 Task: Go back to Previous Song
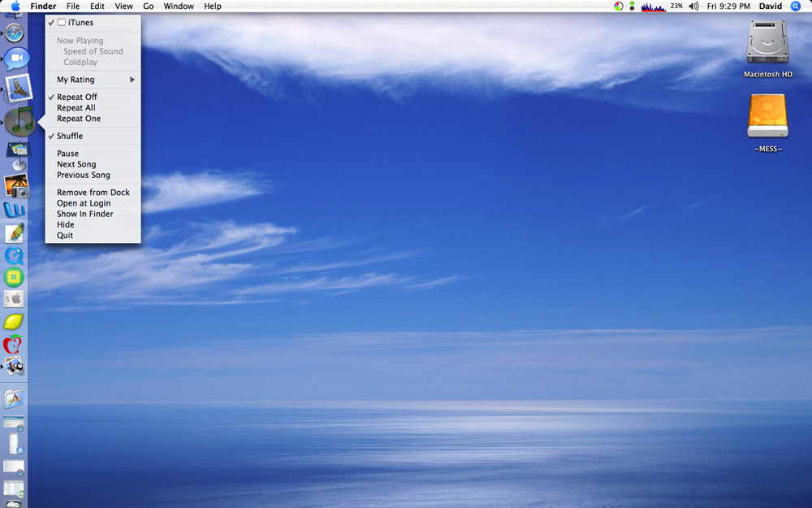pyautogui.click(x=93, y=176)
